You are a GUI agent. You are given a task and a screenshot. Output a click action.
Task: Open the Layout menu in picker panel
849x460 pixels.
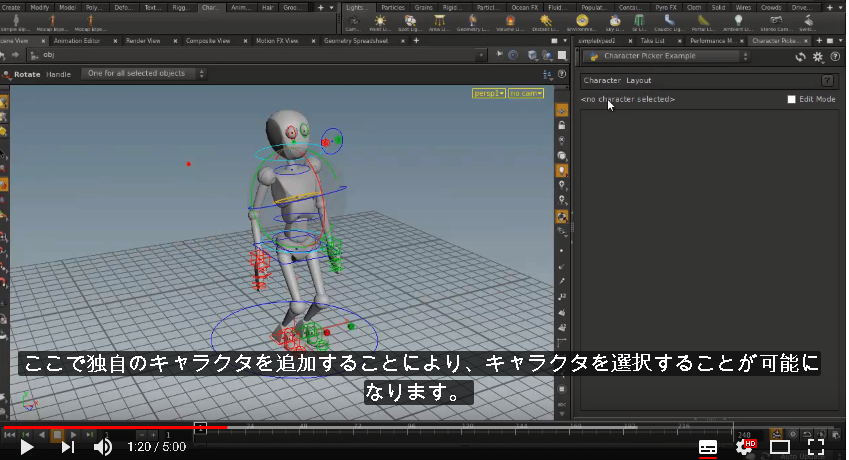click(x=638, y=81)
